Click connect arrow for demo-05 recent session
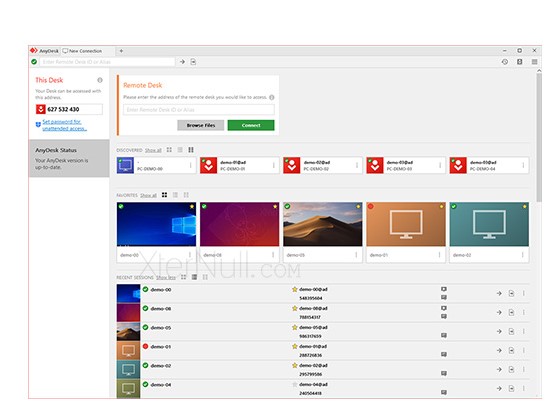 point(499,332)
